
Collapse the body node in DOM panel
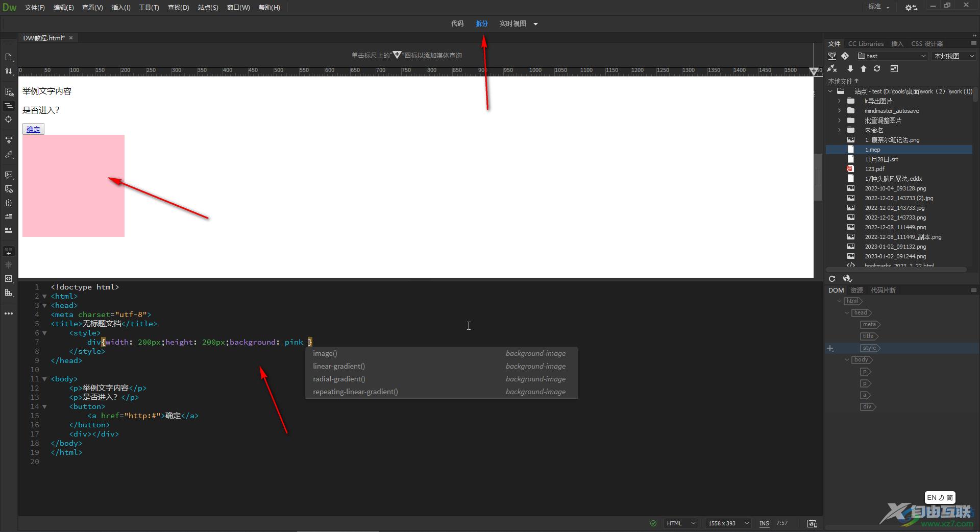point(847,360)
